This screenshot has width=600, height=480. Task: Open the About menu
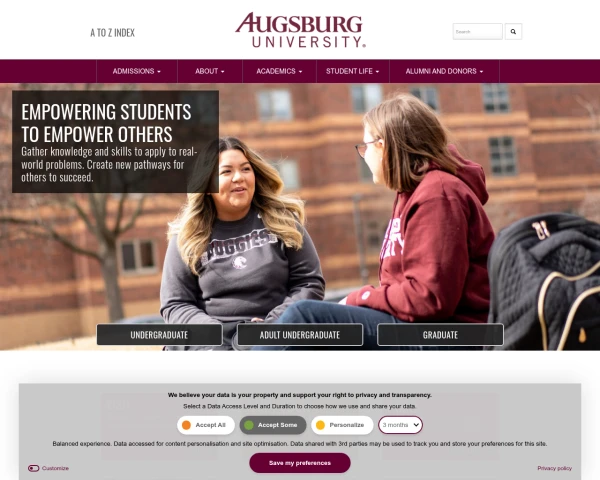(x=210, y=71)
